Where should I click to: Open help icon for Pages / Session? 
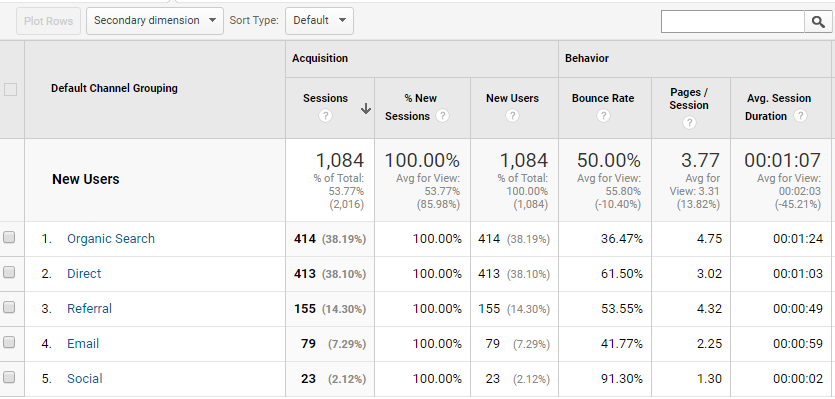(x=689, y=123)
